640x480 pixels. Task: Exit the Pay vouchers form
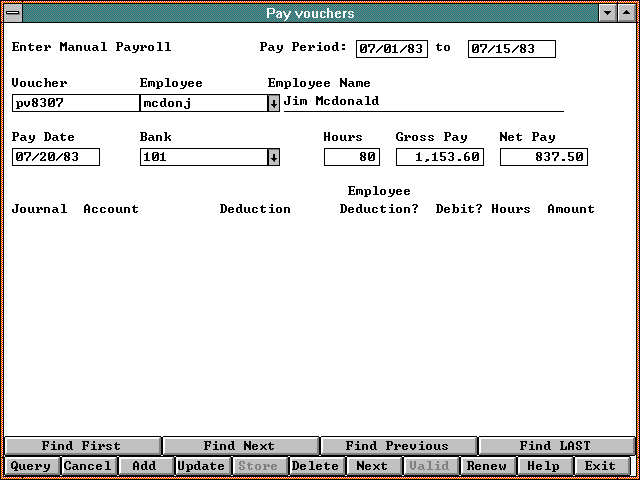coord(601,466)
